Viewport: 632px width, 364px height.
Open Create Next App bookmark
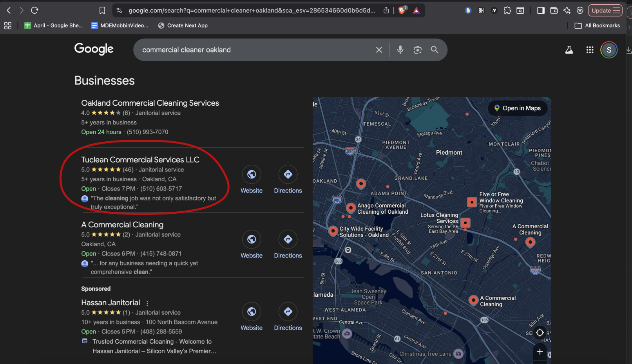click(x=183, y=25)
